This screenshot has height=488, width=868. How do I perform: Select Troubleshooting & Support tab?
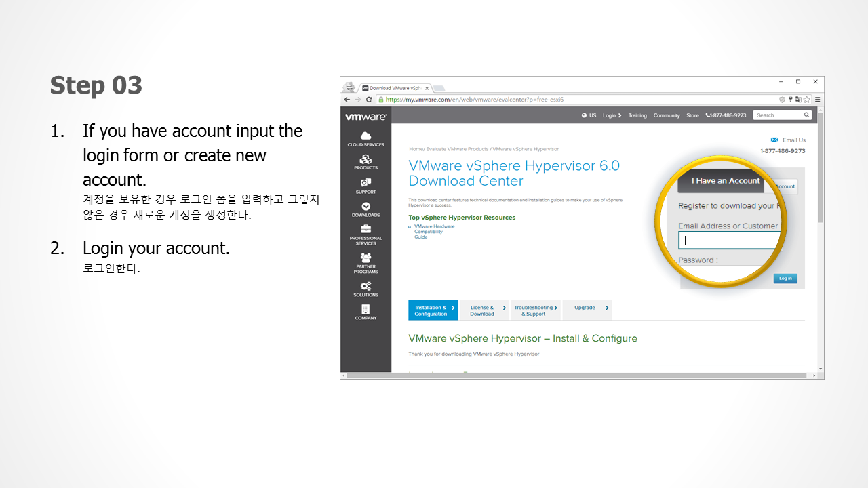click(535, 310)
